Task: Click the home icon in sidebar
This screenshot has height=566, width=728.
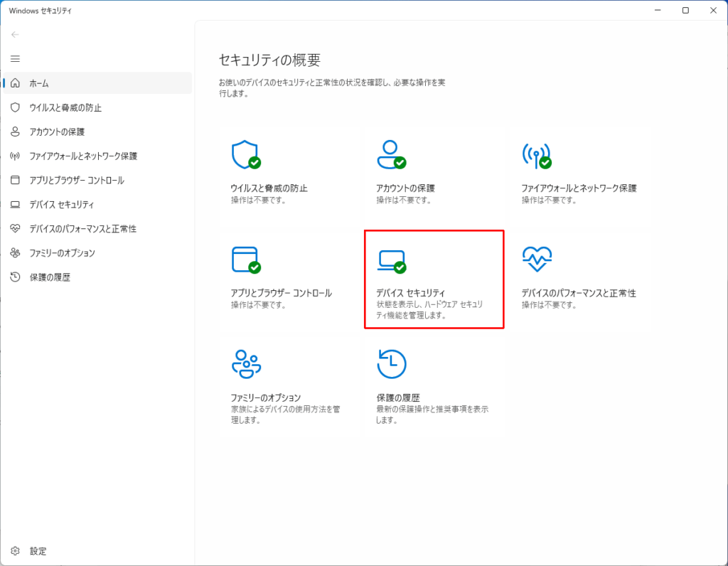Action: coord(16,83)
